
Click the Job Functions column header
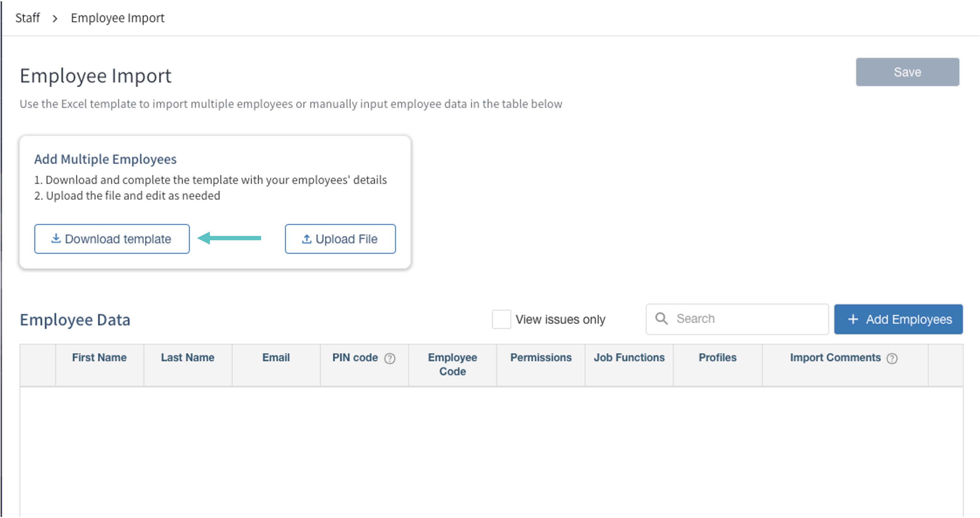629,357
